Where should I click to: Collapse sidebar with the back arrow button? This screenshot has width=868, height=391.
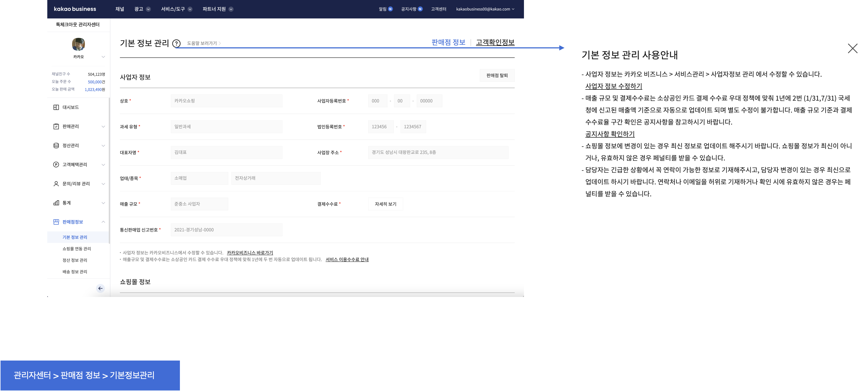pos(100,288)
